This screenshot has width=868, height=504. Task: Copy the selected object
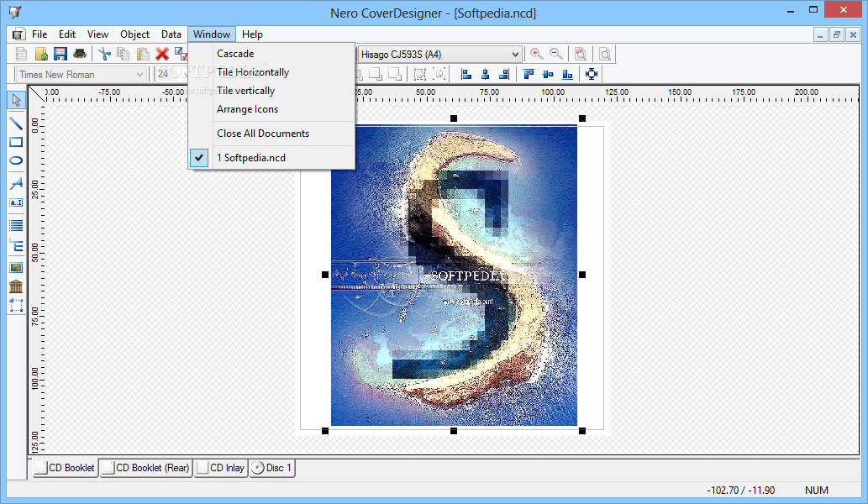click(124, 54)
